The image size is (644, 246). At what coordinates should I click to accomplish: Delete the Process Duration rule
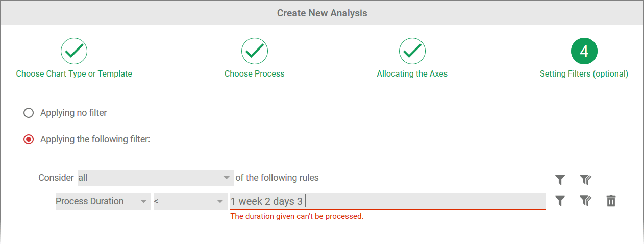[x=611, y=201]
